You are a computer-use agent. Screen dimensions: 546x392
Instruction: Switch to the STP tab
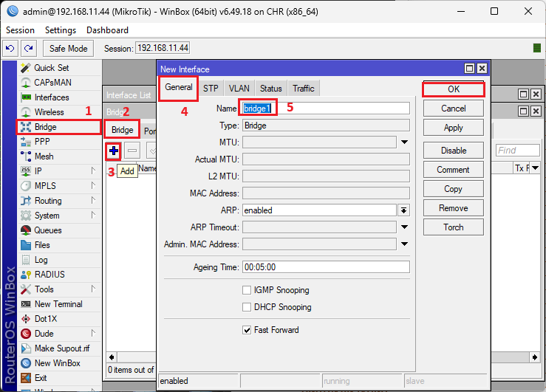point(211,89)
